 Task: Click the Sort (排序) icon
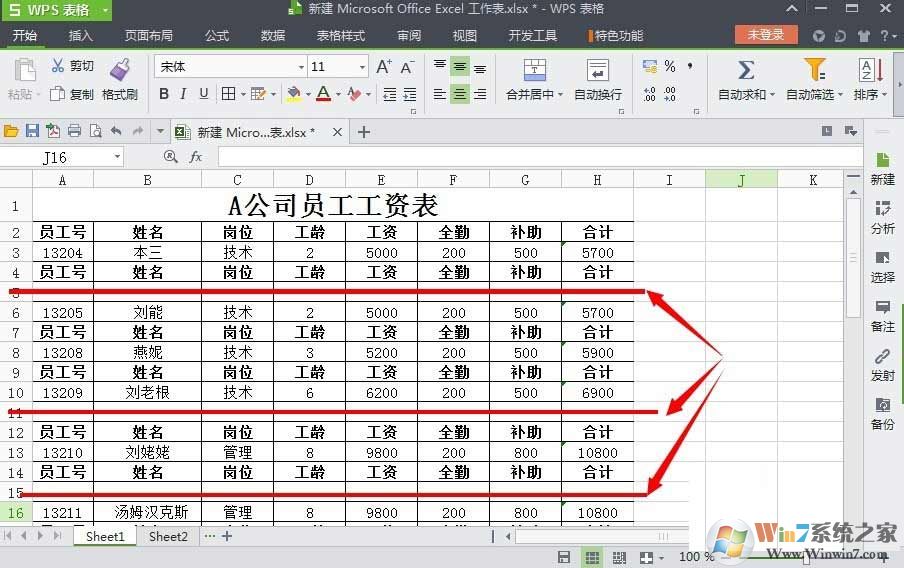tap(871, 70)
